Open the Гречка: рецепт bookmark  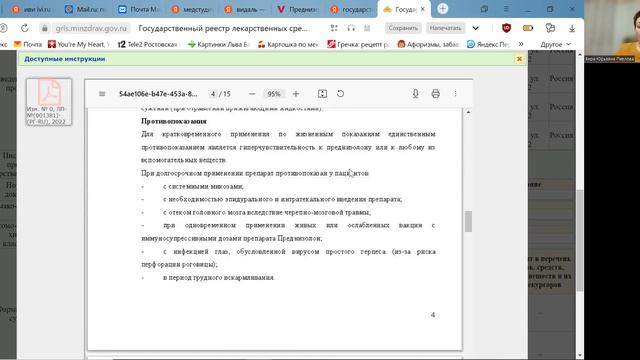[359, 44]
